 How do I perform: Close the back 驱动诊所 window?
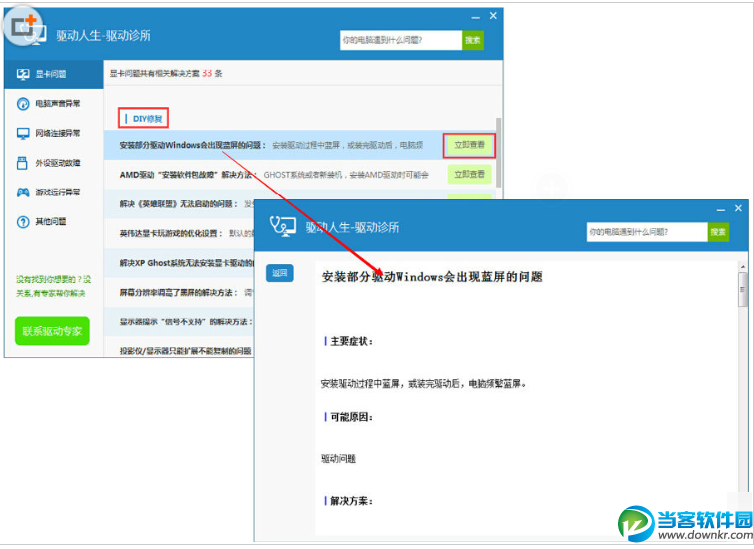click(x=493, y=16)
